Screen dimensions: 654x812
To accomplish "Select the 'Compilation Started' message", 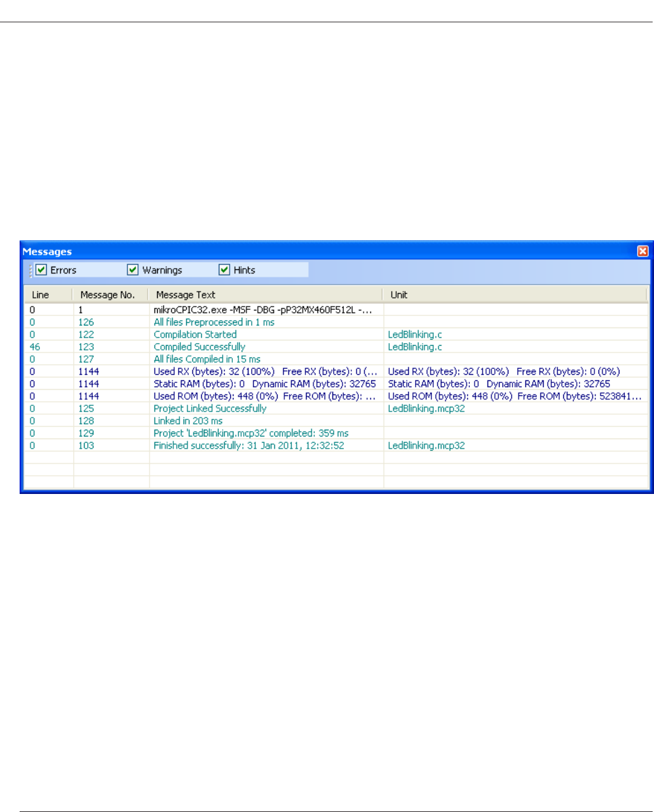I will [195, 334].
